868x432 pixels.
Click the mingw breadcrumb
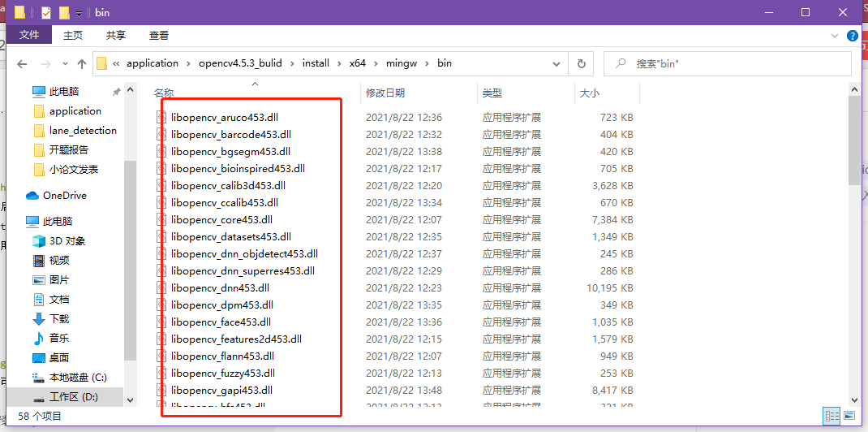402,63
